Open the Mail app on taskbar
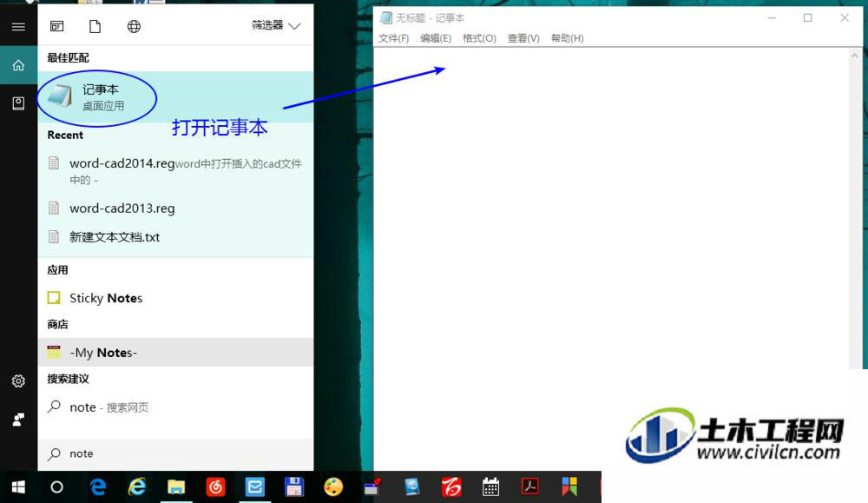868x503 pixels. coord(255,487)
